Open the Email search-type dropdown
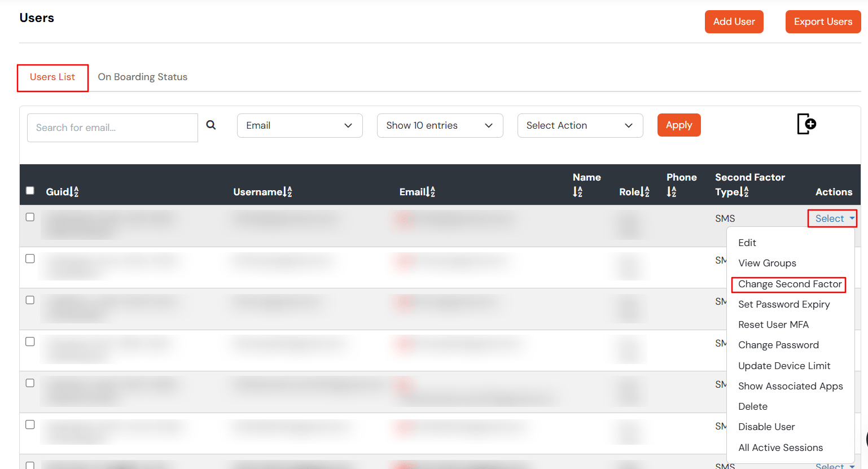 [300, 125]
